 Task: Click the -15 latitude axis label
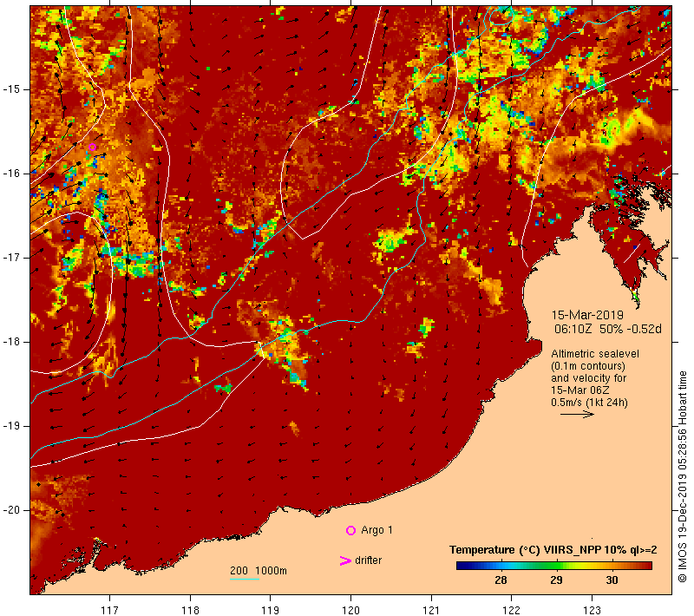(x=10, y=89)
